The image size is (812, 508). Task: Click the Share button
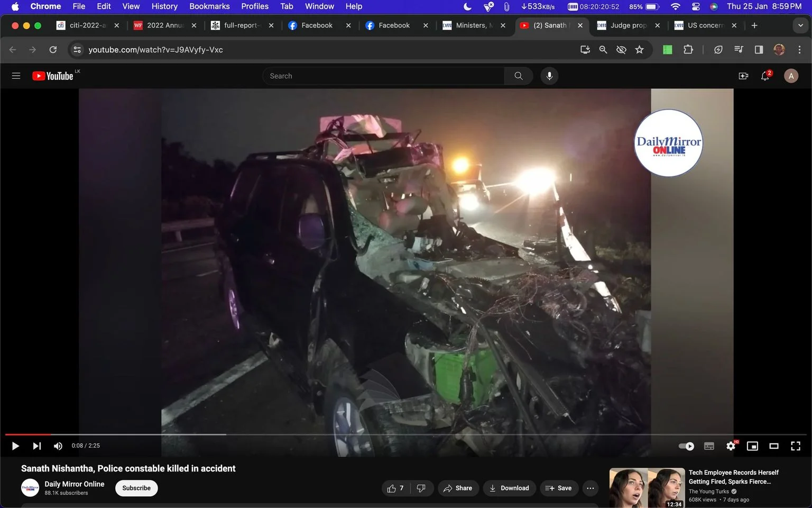point(458,488)
